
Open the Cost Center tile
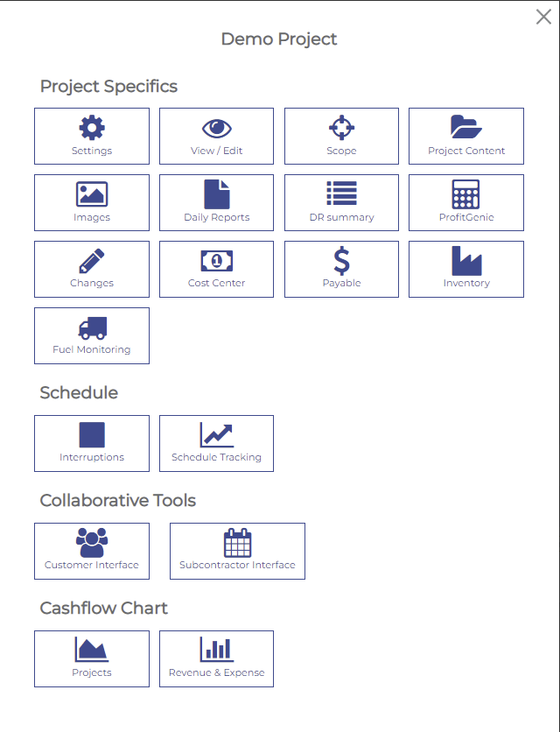[216, 269]
